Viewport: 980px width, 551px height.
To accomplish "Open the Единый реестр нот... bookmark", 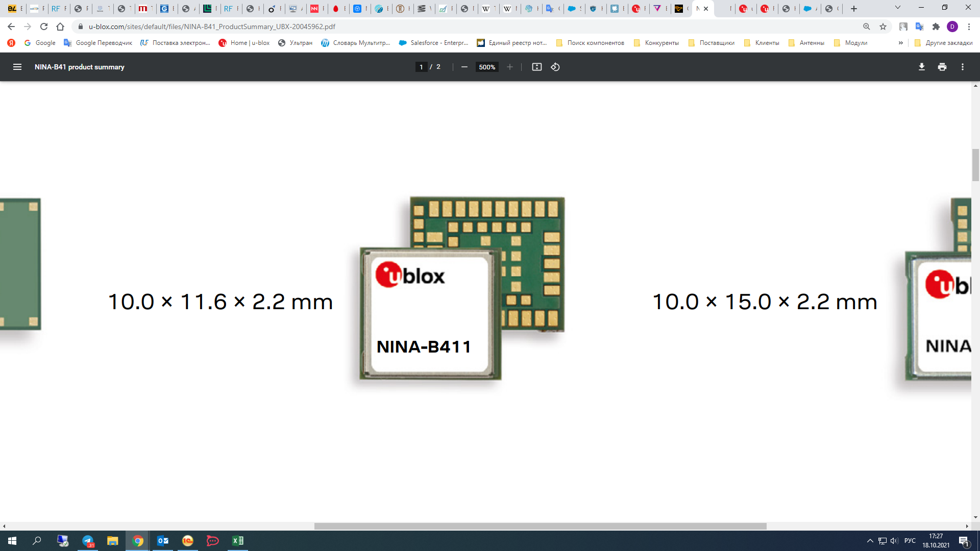I will pyautogui.click(x=512, y=43).
